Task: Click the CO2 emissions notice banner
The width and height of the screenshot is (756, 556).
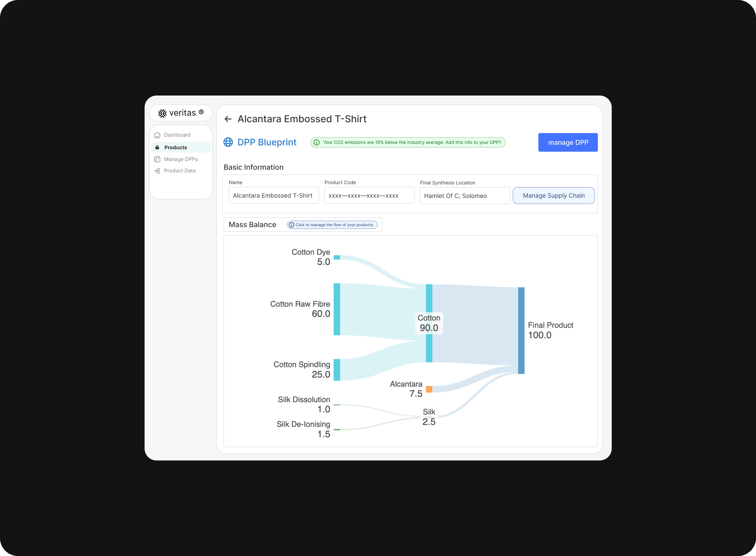Action: [x=408, y=142]
